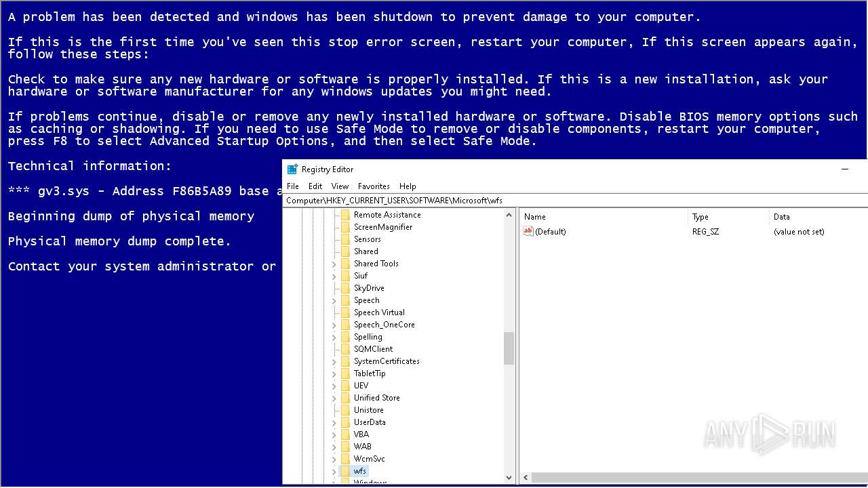This screenshot has height=488, width=868.
Task: Click the (Default) string value icon
Action: [528, 232]
